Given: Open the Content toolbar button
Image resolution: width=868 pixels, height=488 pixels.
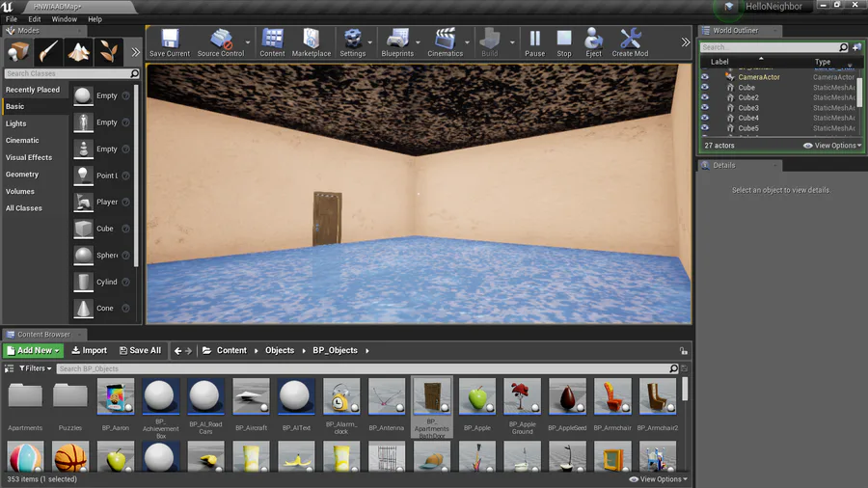Looking at the screenshot, I should (x=272, y=43).
